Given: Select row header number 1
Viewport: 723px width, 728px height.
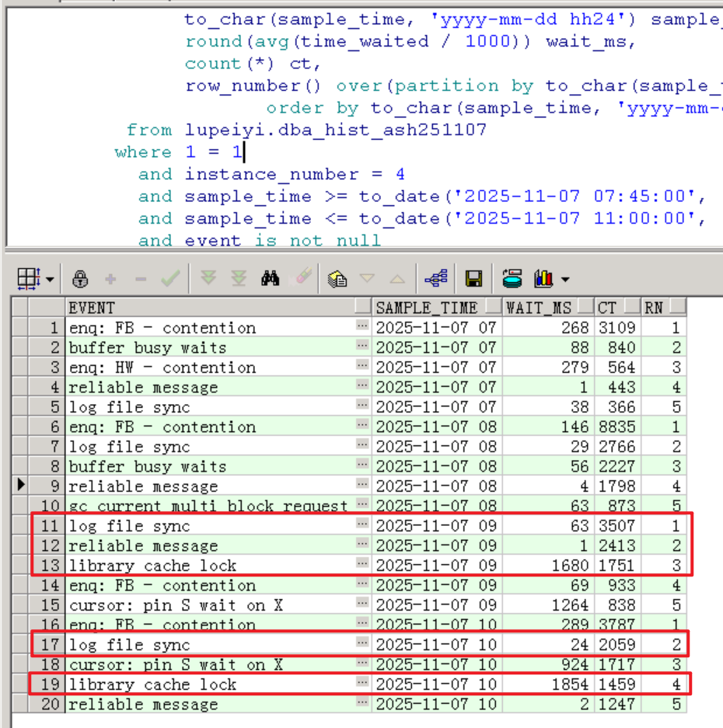Looking at the screenshot, I should tap(47, 327).
